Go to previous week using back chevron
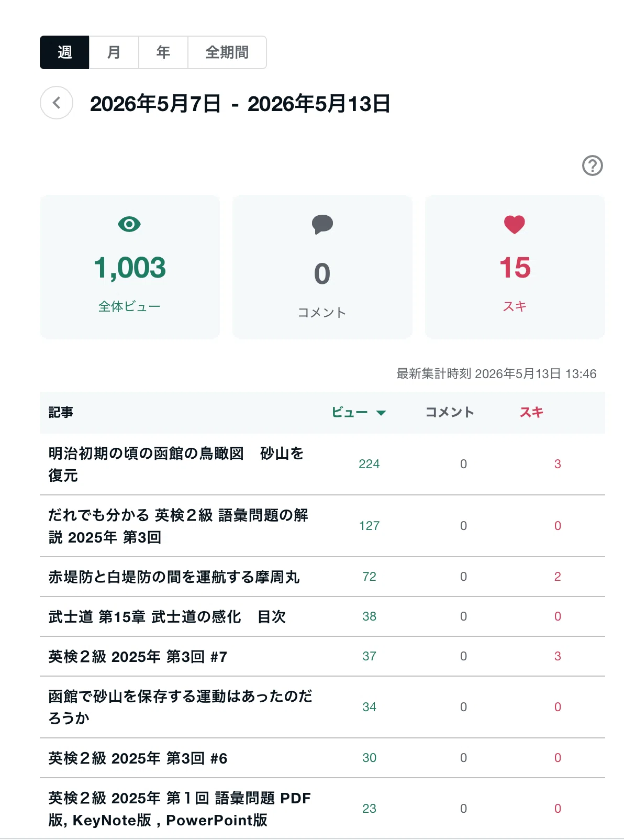The image size is (624, 840). tap(57, 103)
